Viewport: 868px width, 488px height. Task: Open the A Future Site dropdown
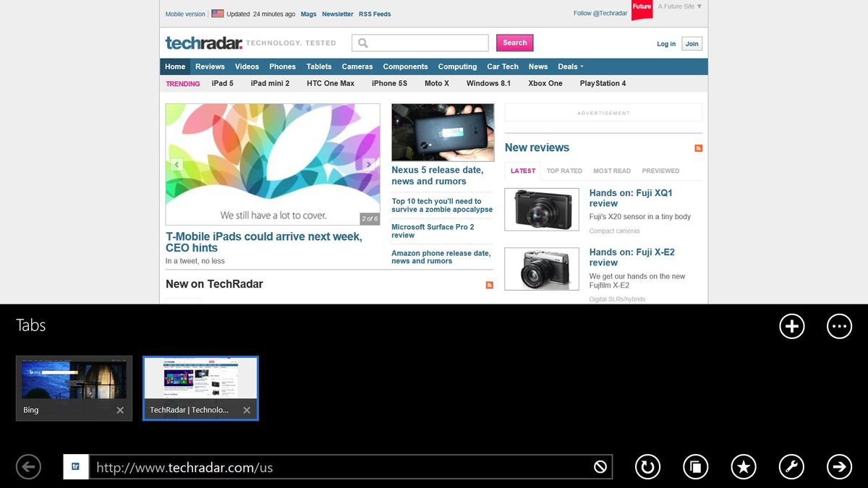(x=678, y=6)
